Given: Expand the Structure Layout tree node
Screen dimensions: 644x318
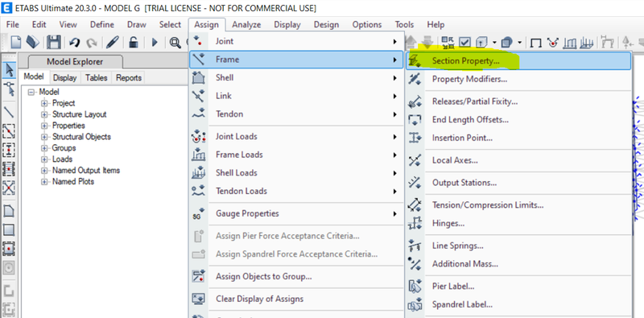Looking at the screenshot, I should coord(44,114).
